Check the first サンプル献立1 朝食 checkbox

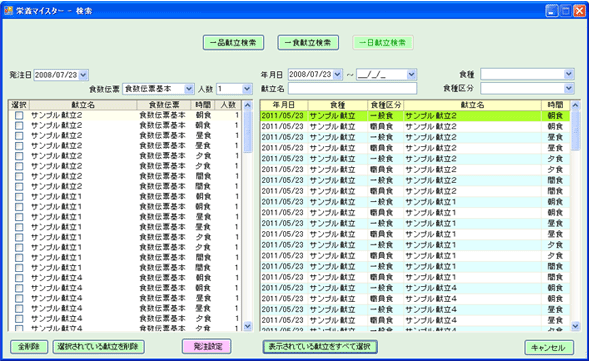(x=19, y=197)
